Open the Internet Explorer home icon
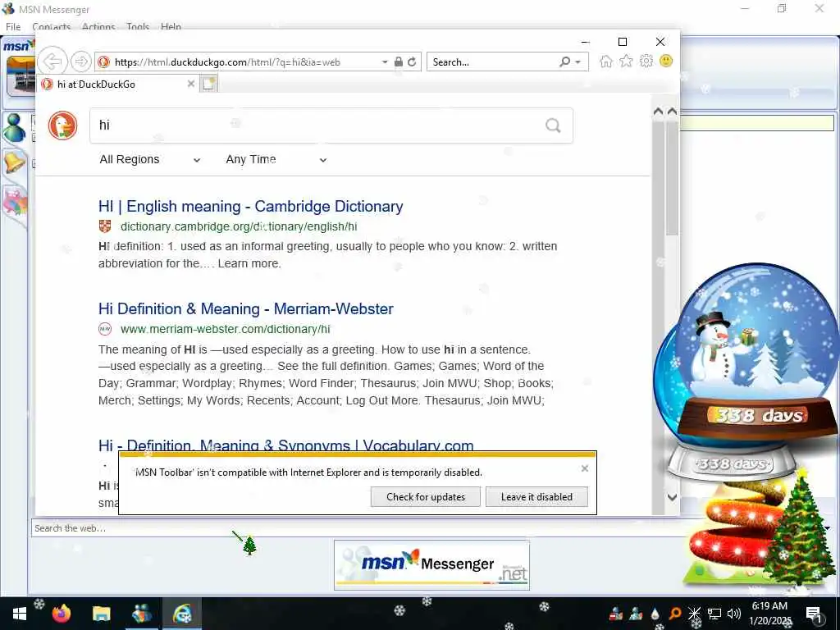This screenshot has width=840, height=630. tap(606, 62)
